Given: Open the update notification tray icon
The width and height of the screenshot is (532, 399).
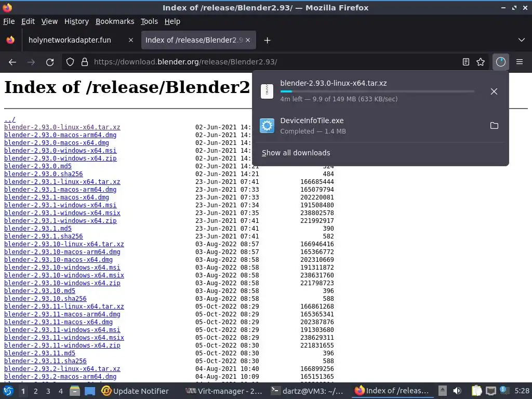Looking at the screenshot, I should (504, 390).
